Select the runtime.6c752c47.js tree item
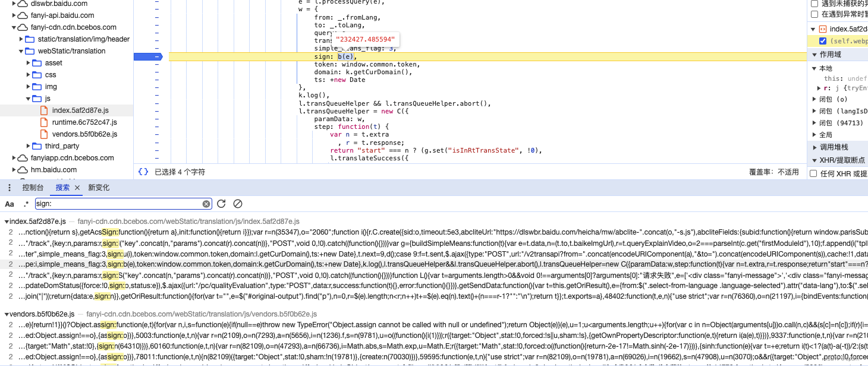Screen dimensions: 868x367 (84, 122)
